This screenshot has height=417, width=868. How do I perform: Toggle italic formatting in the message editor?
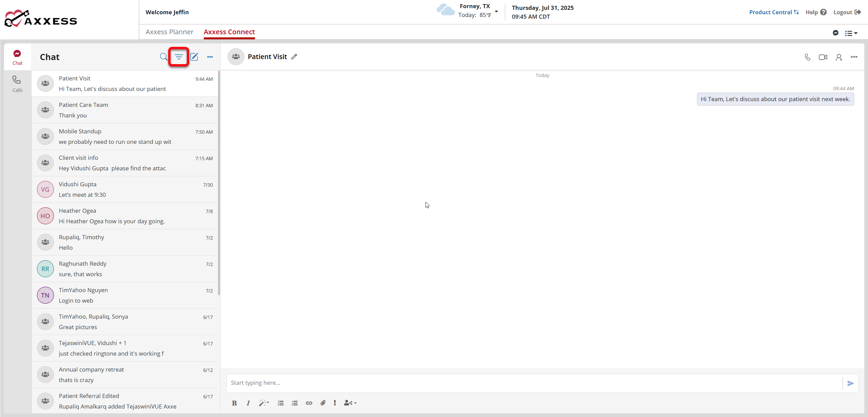248,403
